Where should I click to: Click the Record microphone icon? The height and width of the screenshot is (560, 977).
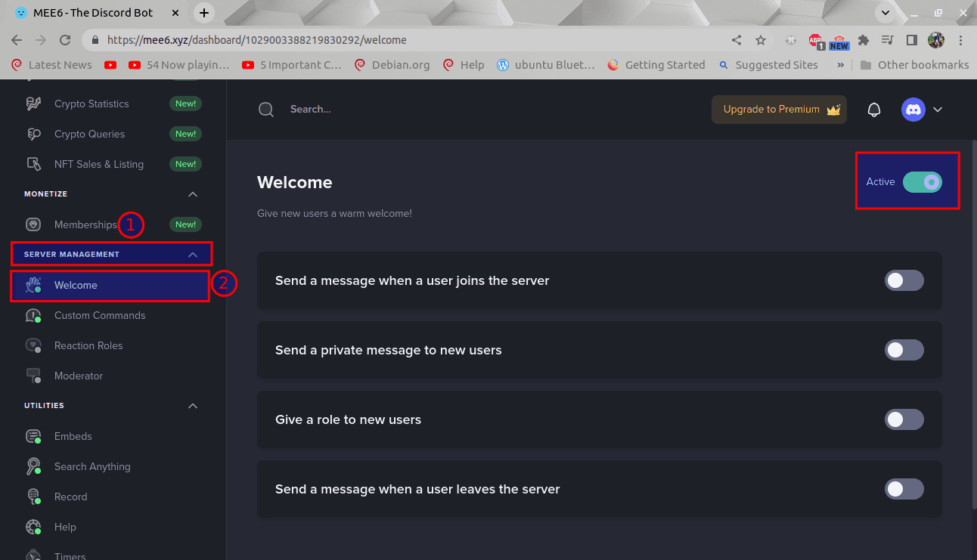(x=33, y=497)
